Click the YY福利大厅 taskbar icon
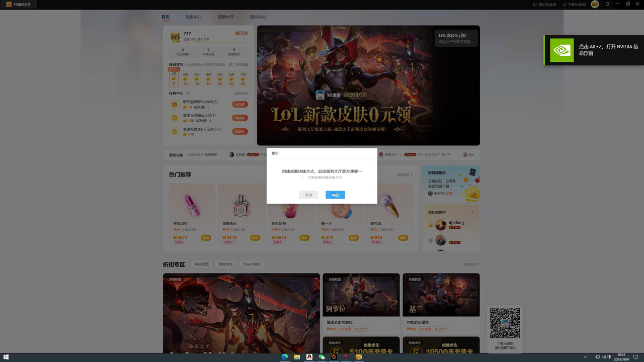This screenshot has width=644, height=362. click(x=359, y=357)
